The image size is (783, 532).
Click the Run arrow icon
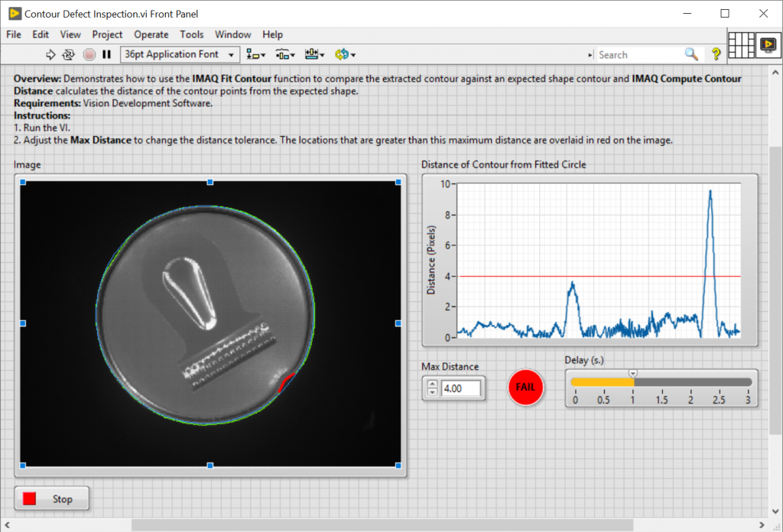click(x=51, y=54)
